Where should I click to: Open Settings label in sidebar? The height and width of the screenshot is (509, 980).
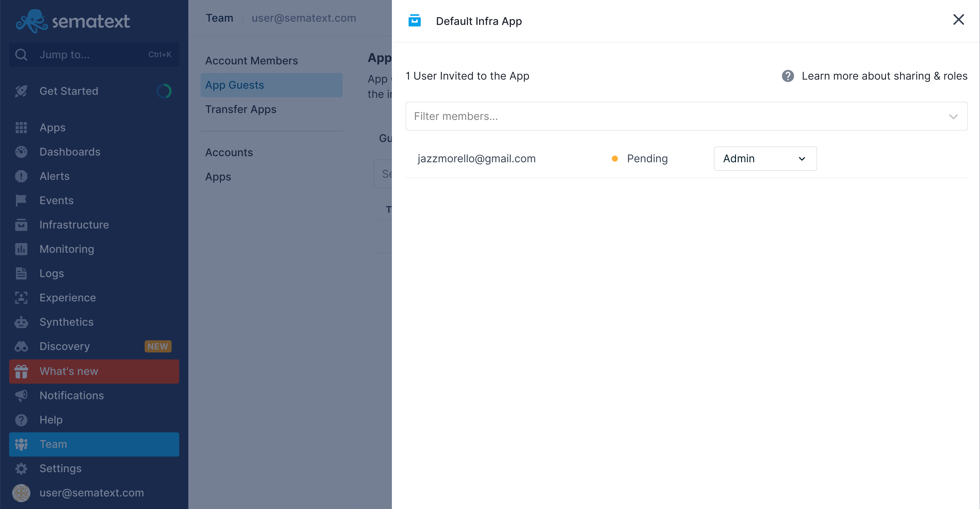[60, 469]
